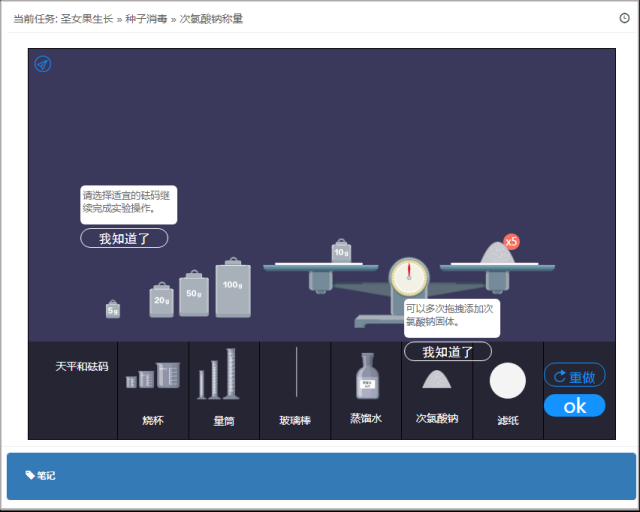Select the distilled water (蒸馏水) bottle

pyautogui.click(x=366, y=378)
